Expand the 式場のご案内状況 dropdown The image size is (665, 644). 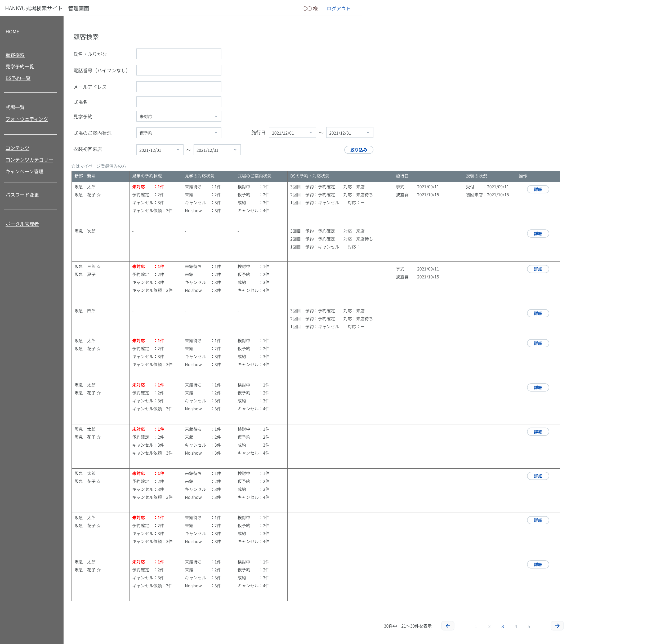point(178,133)
